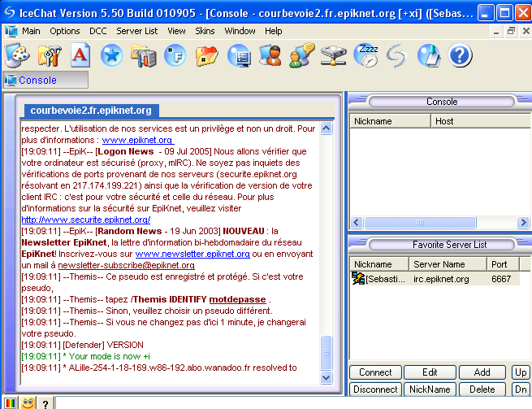Screen dimensions: 532x409
Task: Open the Skins menu
Action: [x=205, y=31]
